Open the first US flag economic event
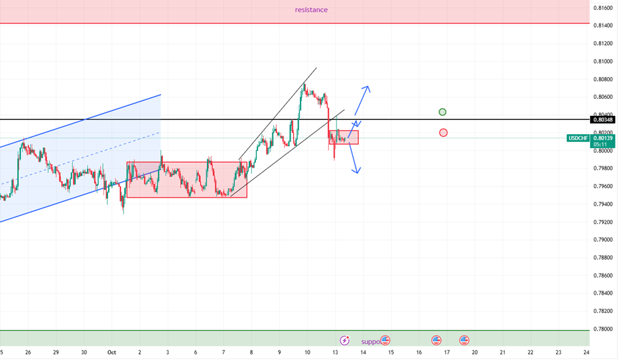Screen dimensions: 622x364 coord(385,340)
